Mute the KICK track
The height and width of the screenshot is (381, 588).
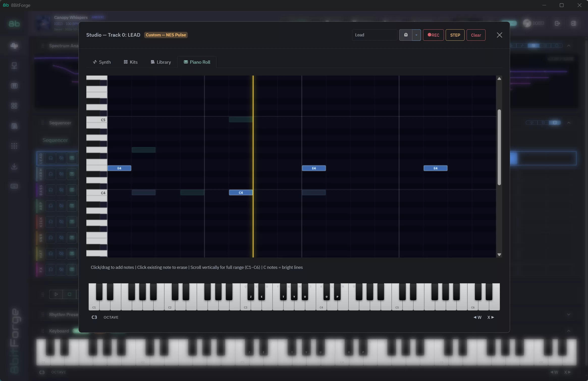(x=61, y=222)
